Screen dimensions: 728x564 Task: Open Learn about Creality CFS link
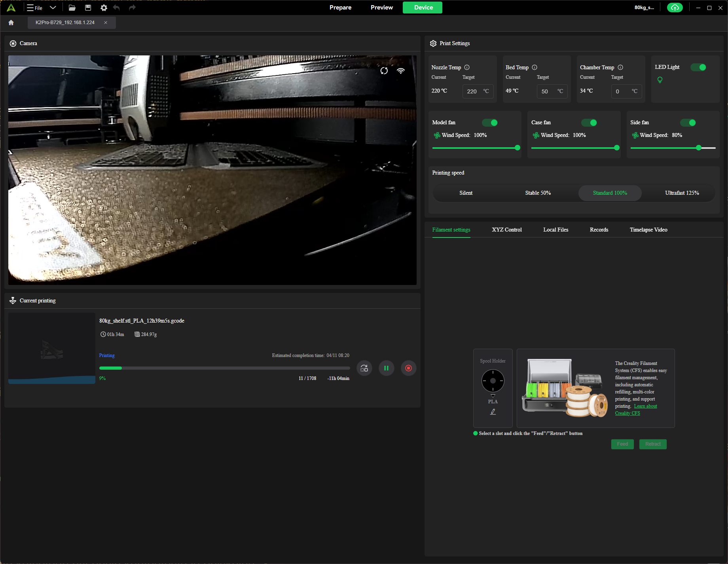click(645, 406)
